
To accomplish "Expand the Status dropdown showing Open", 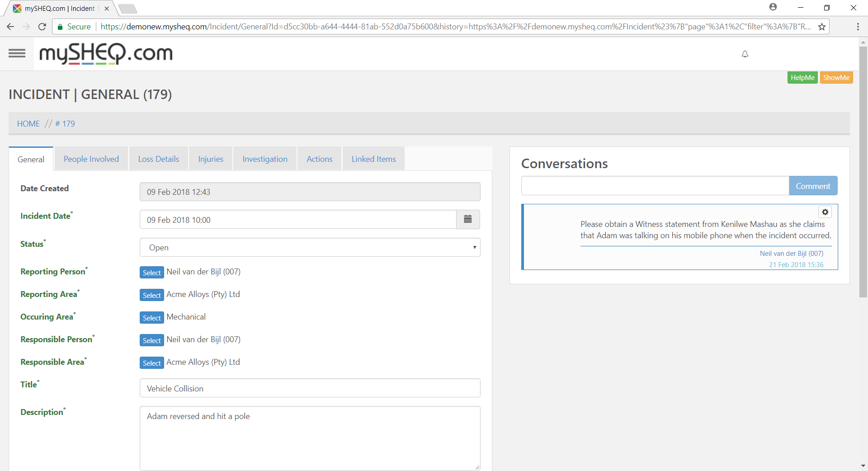I will pos(310,248).
